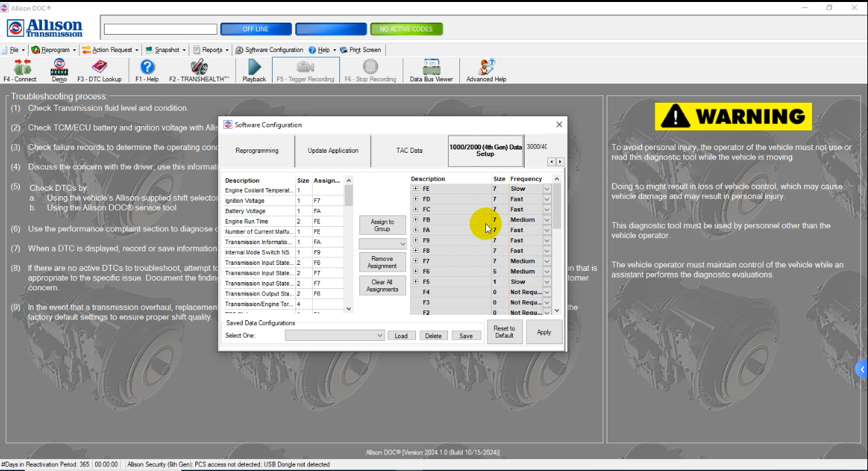The width and height of the screenshot is (868, 471).
Task: Open the Help menu in the menu bar
Action: [323, 50]
